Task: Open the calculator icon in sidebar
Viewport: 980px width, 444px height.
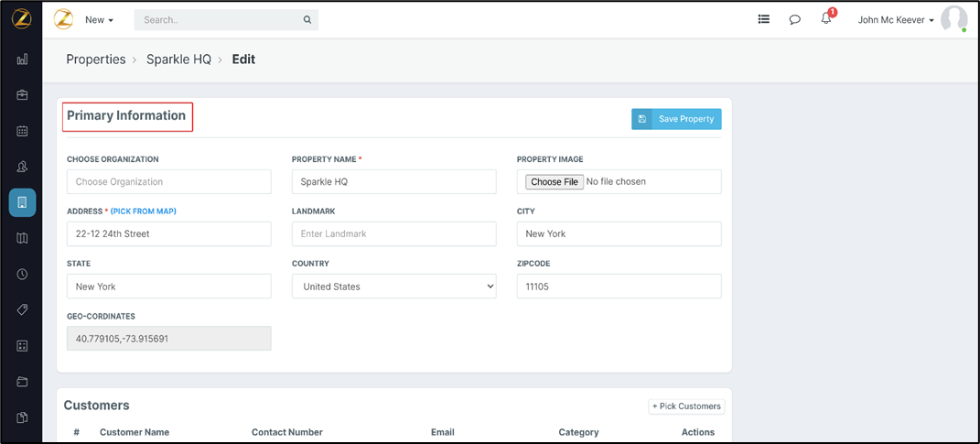Action: point(22,346)
